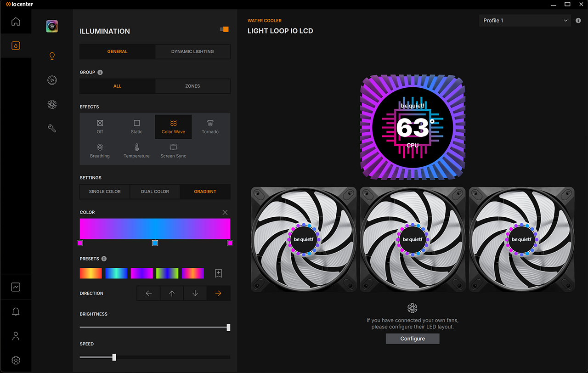The width and height of the screenshot is (588, 373).
Task: Choose the Color Wave effect
Action: click(173, 127)
